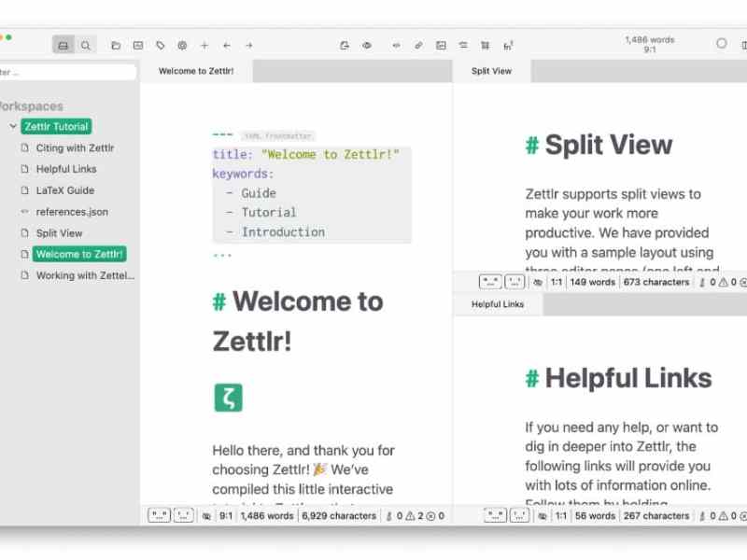
Task: Insert a link using the chain icon
Action: click(x=417, y=45)
